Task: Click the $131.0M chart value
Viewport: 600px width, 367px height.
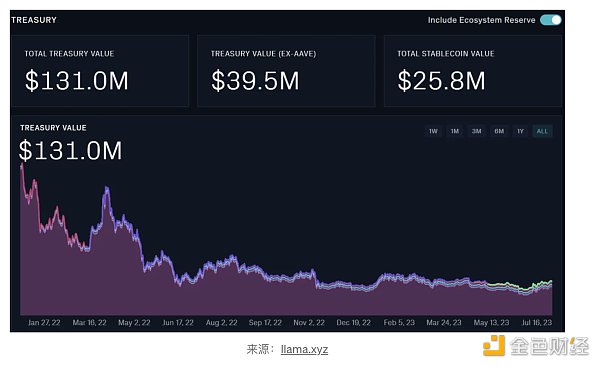Action: (x=70, y=150)
